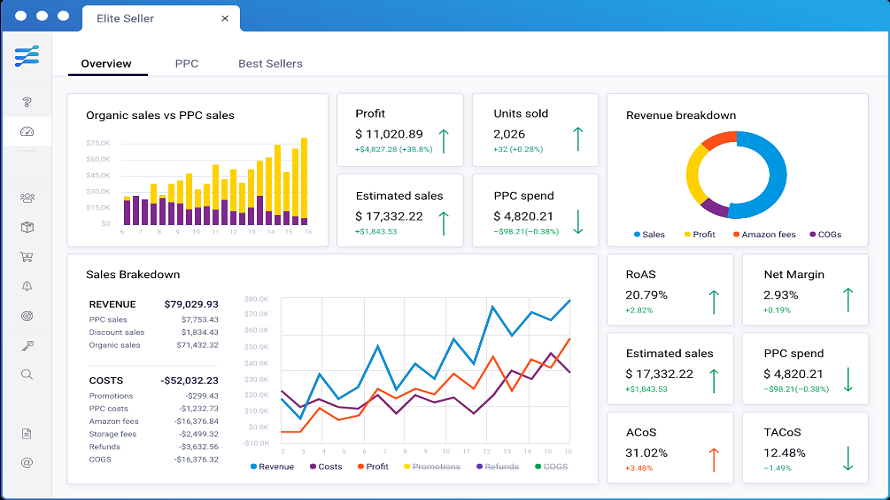The width and height of the screenshot is (890, 500).
Task: Open the document report sidebar icon
Action: 27,434
